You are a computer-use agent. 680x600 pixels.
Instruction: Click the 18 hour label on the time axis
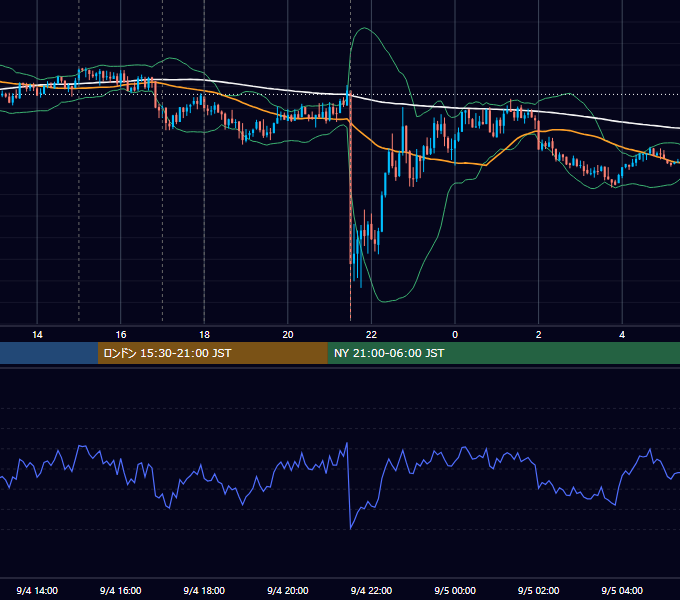click(x=204, y=335)
